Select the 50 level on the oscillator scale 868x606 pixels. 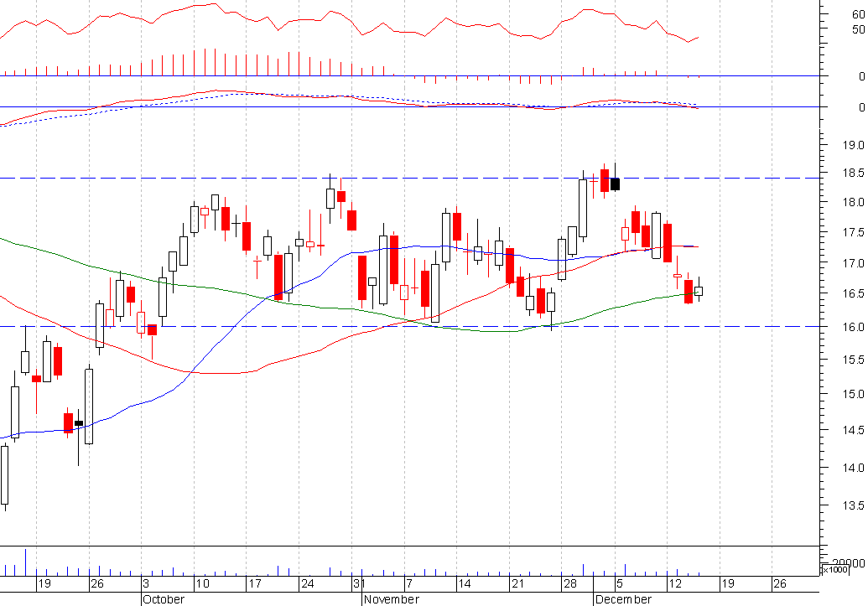point(859,29)
